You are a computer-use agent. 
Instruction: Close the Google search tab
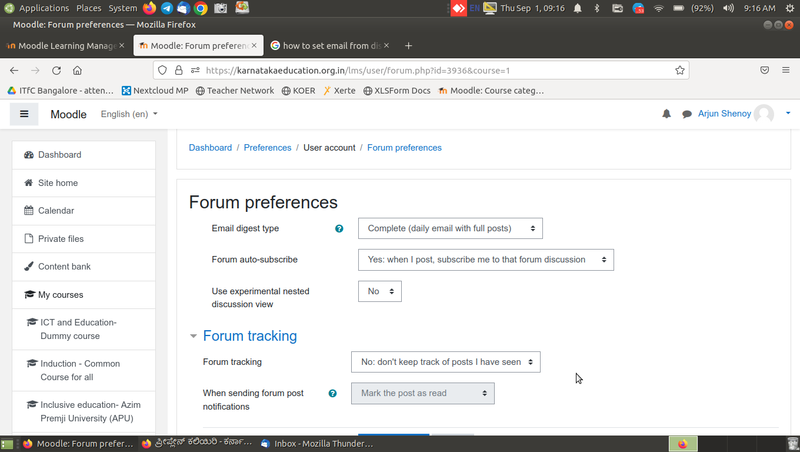[386, 45]
